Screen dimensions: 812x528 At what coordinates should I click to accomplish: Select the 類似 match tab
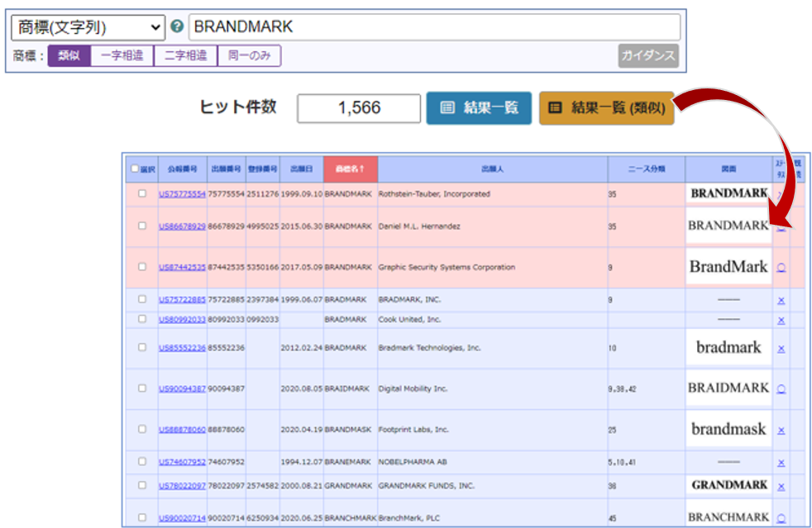click(x=69, y=55)
